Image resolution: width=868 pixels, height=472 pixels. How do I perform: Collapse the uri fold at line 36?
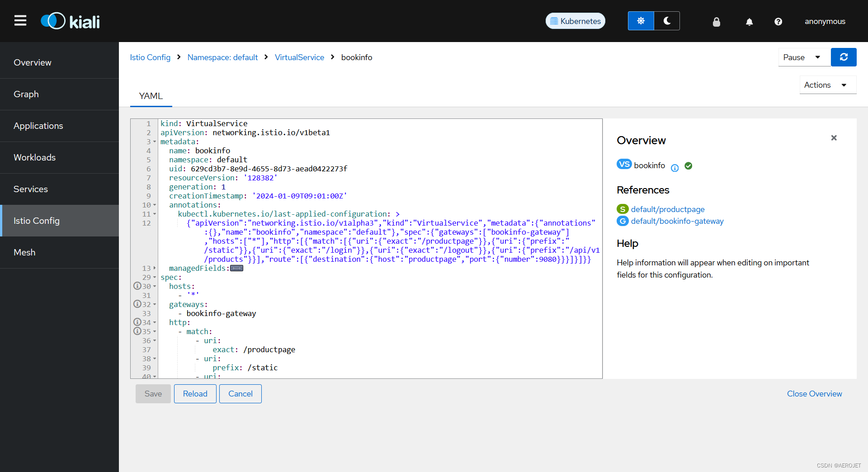pos(155,340)
